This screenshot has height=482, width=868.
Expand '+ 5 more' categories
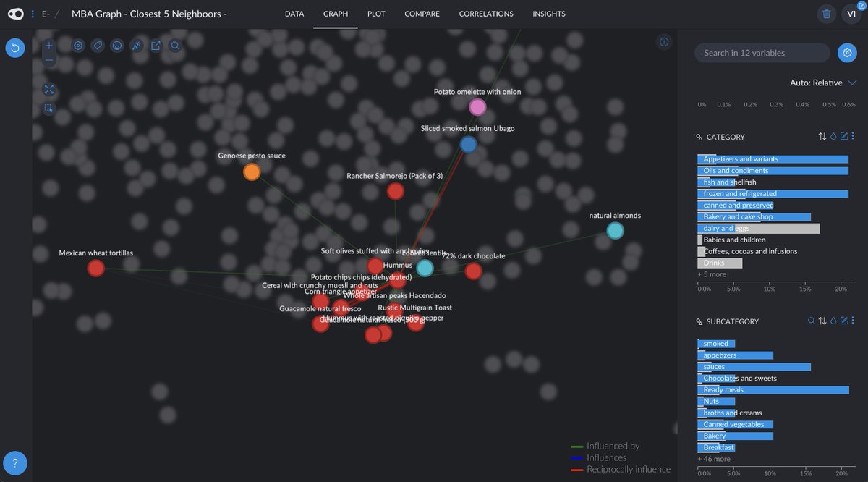pyautogui.click(x=712, y=274)
